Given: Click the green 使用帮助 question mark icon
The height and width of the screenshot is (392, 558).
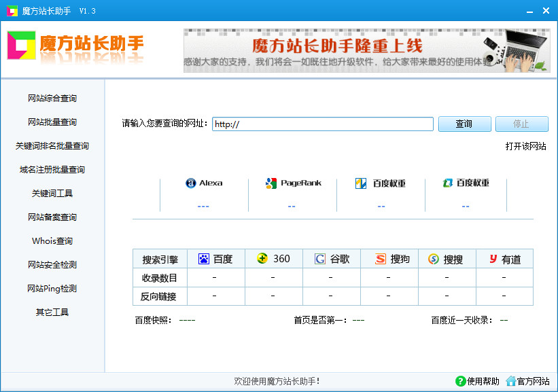Looking at the screenshot, I should (x=461, y=381).
